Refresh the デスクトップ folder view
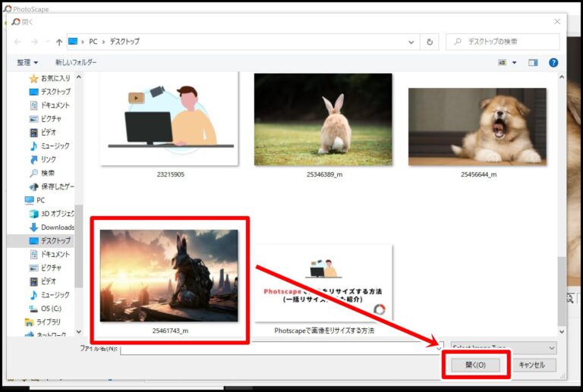This screenshot has width=583, height=392. tap(430, 42)
